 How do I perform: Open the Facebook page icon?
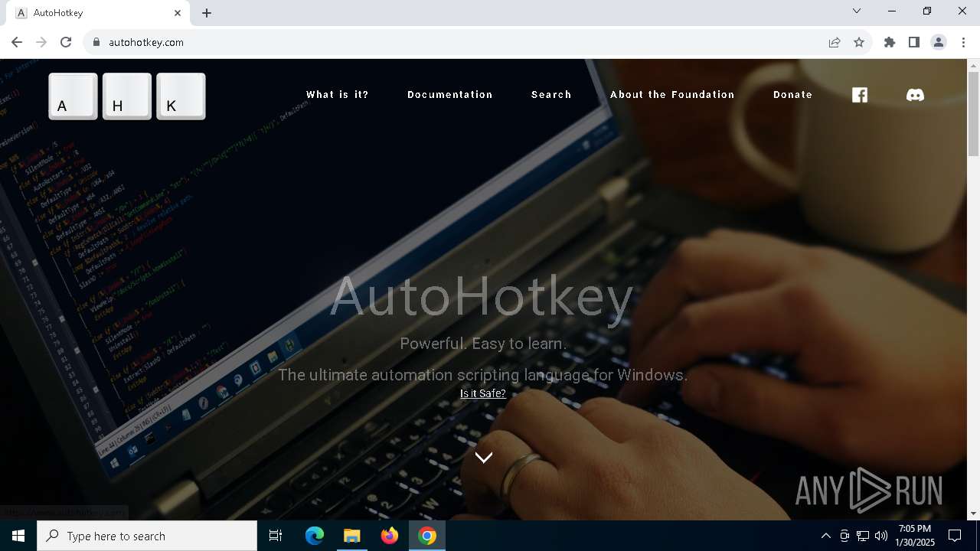click(x=860, y=95)
